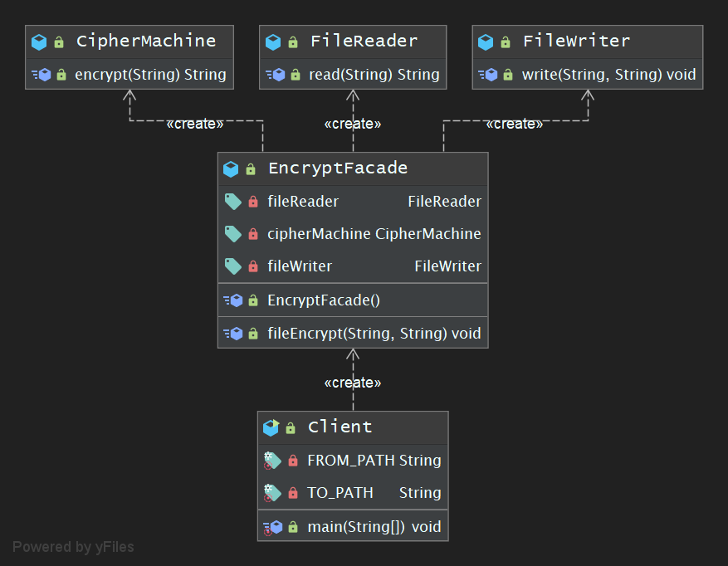Click the FileWriter class icon
728x566 pixels.
click(486, 41)
